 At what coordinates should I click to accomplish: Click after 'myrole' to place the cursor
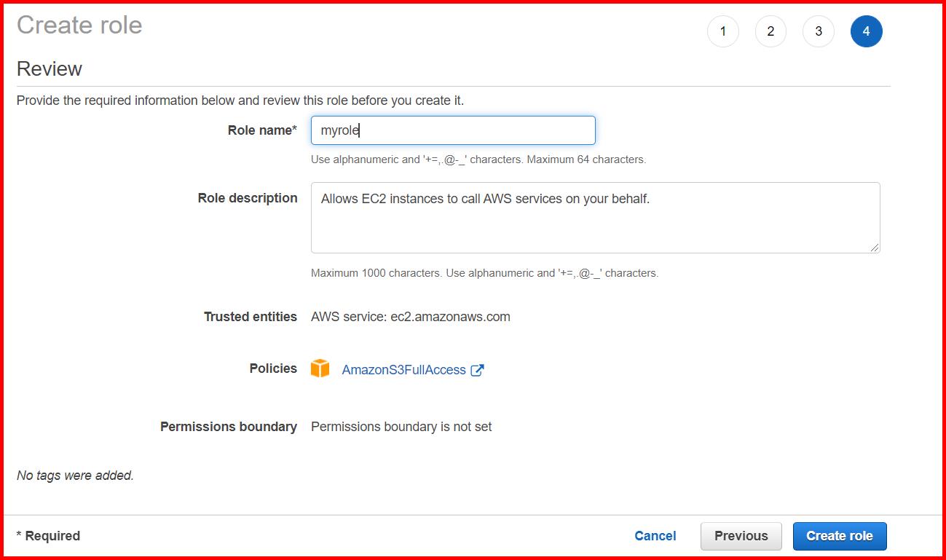pyautogui.click(x=359, y=130)
